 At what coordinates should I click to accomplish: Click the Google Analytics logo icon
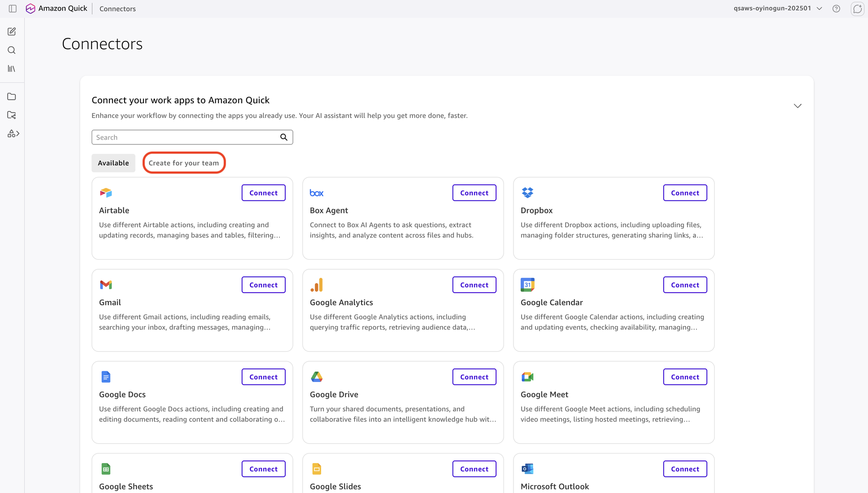point(317,285)
